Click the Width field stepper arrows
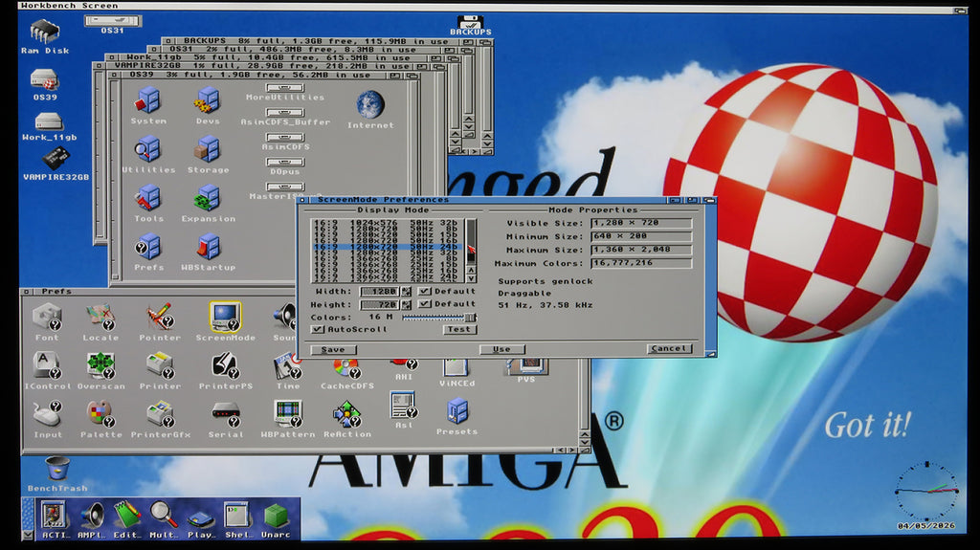The height and width of the screenshot is (550, 980). [407, 291]
